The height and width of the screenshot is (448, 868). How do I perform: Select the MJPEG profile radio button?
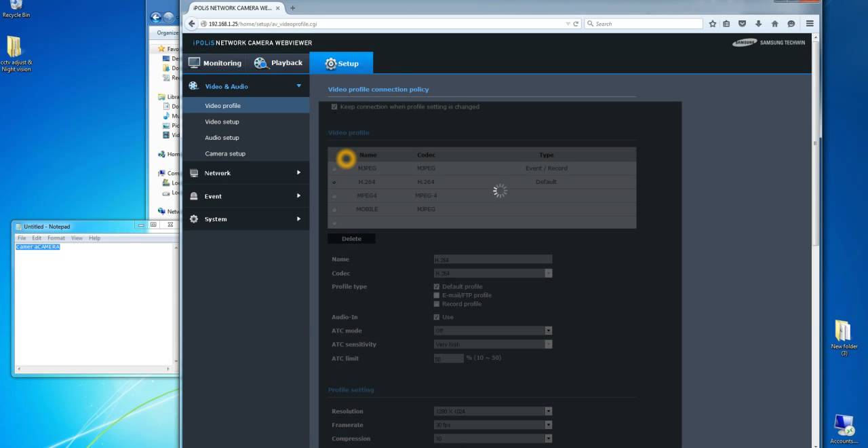click(334, 169)
